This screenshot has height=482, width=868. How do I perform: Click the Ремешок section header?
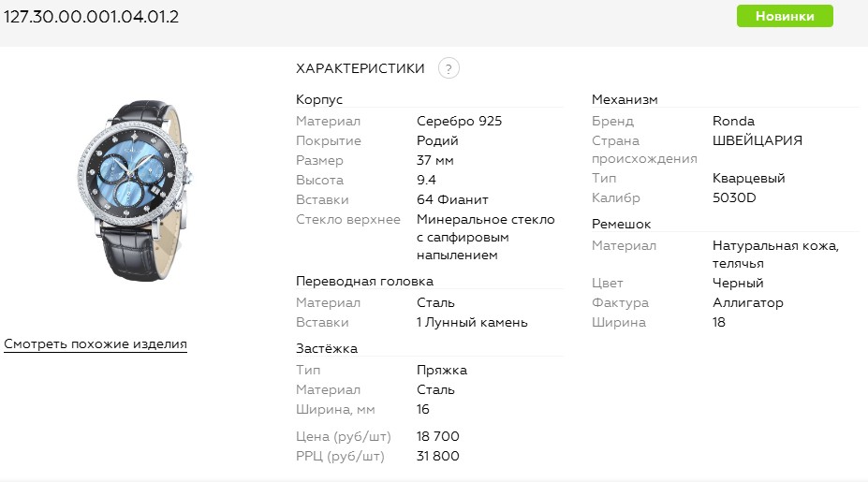pos(621,224)
